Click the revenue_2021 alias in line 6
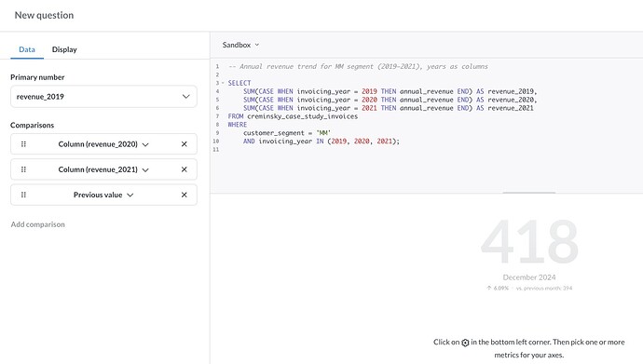Screen dimensions: 643x364 (x=511, y=108)
